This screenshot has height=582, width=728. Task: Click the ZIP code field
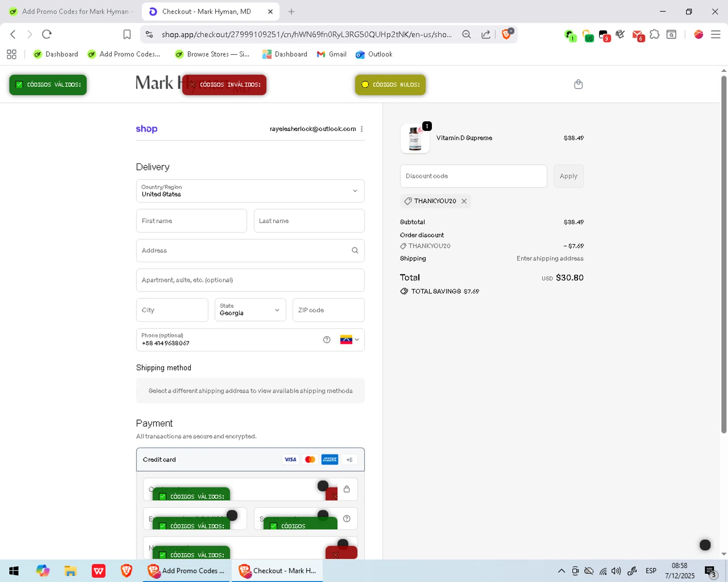[x=329, y=310]
